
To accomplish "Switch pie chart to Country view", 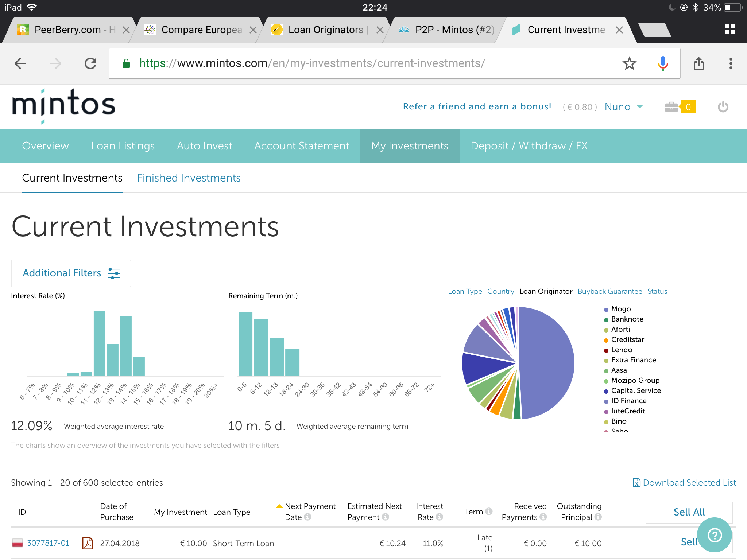I will [x=500, y=291].
